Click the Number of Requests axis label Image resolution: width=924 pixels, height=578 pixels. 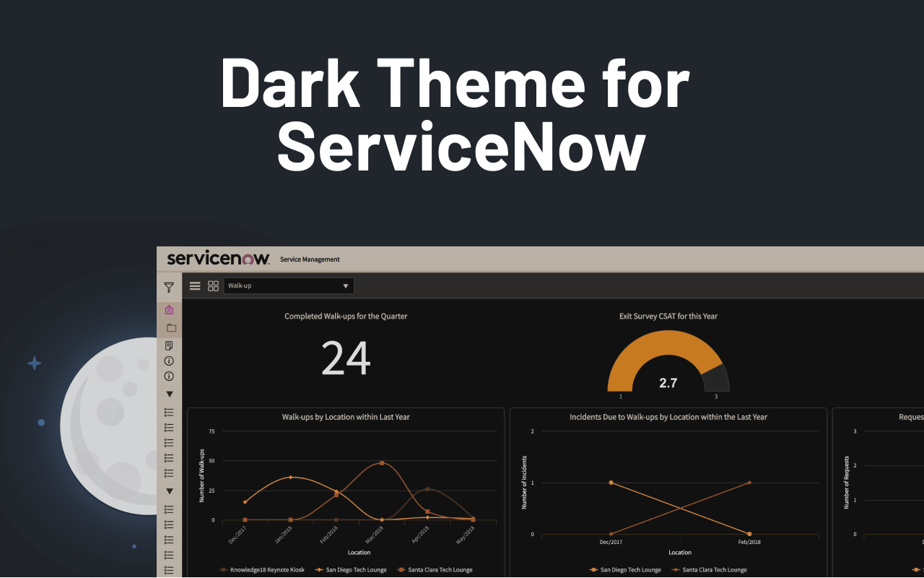[x=846, y=482]
